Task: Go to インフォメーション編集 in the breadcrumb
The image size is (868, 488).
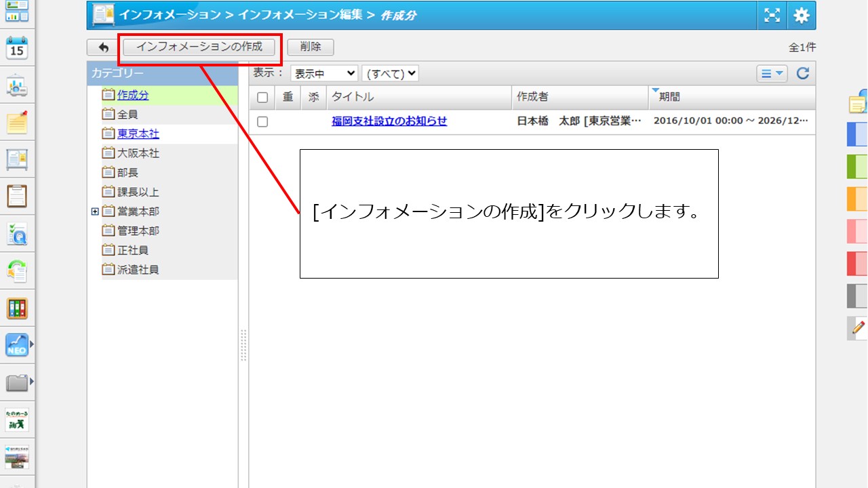Action: click(x=300, y=15)
